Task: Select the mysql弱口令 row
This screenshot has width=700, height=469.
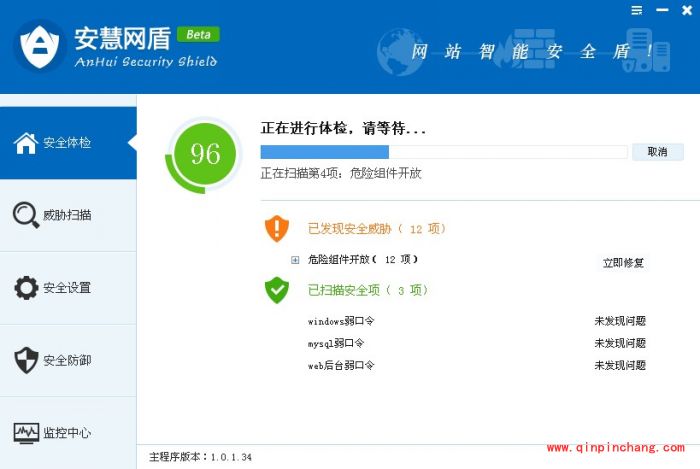Action: (336, 343)
